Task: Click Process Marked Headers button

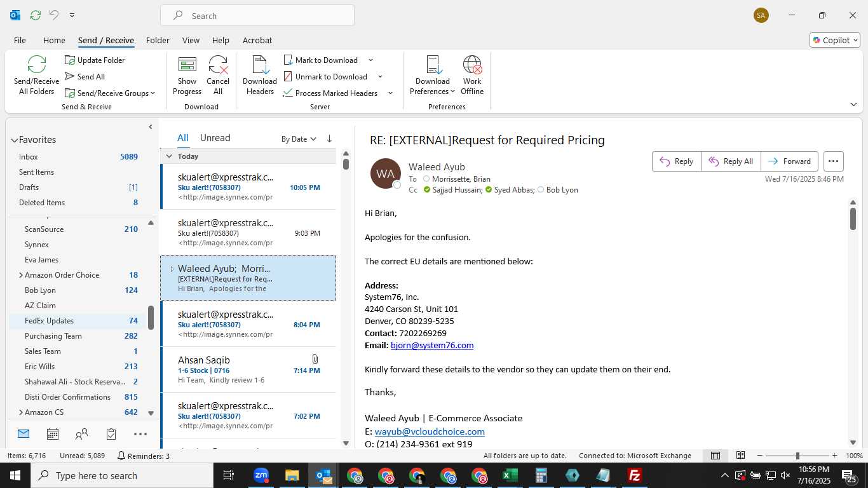Action: click(x=331, y=93)
